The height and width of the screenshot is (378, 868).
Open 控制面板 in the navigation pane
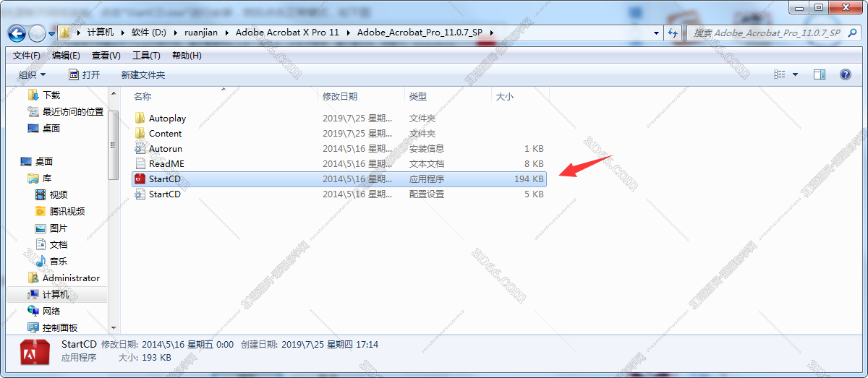click(x=60, y=327)
